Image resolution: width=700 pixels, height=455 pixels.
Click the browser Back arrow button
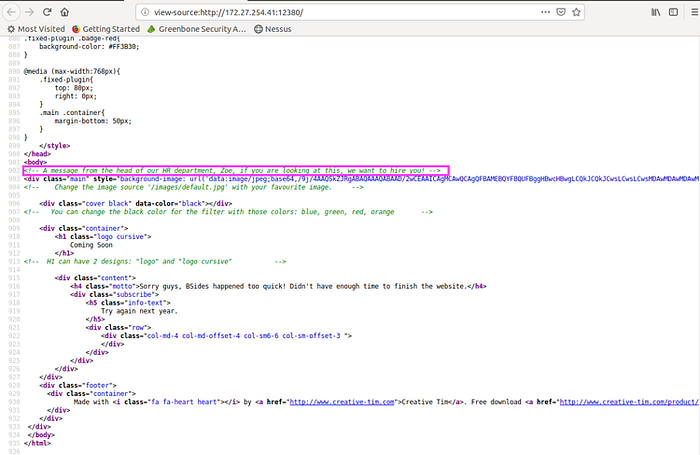[x=12, y=12]
